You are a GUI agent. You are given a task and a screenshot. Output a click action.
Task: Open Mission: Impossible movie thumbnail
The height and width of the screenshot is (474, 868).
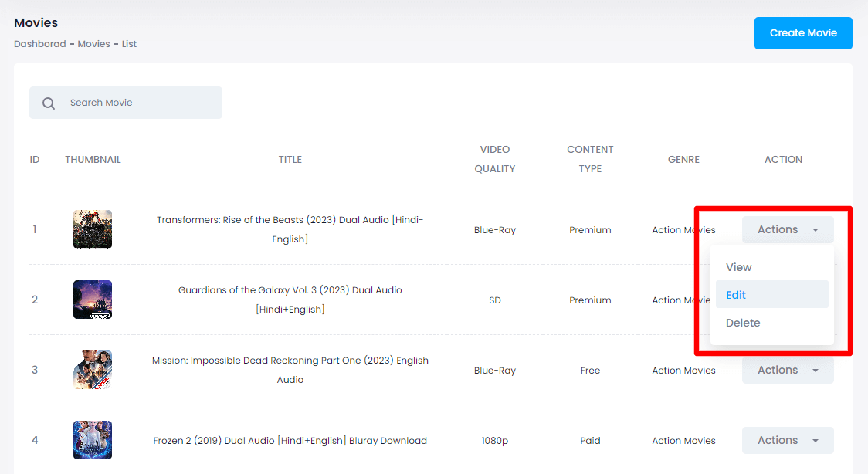point(93,370)
